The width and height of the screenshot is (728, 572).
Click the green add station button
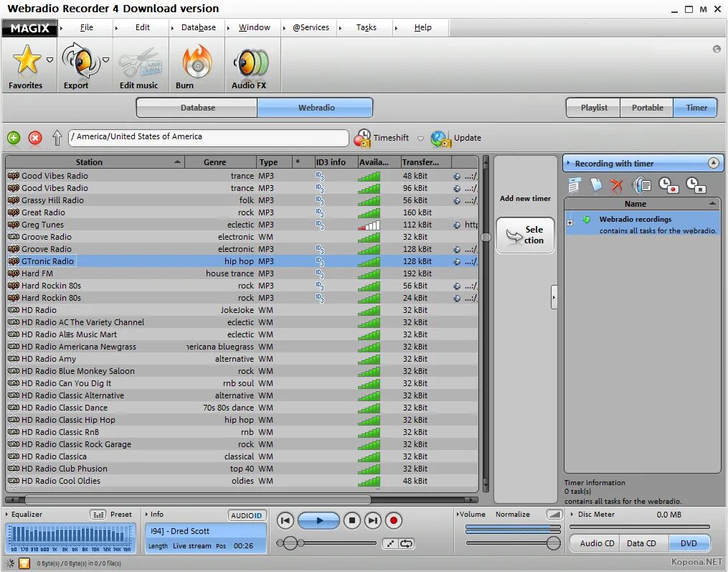14,138
